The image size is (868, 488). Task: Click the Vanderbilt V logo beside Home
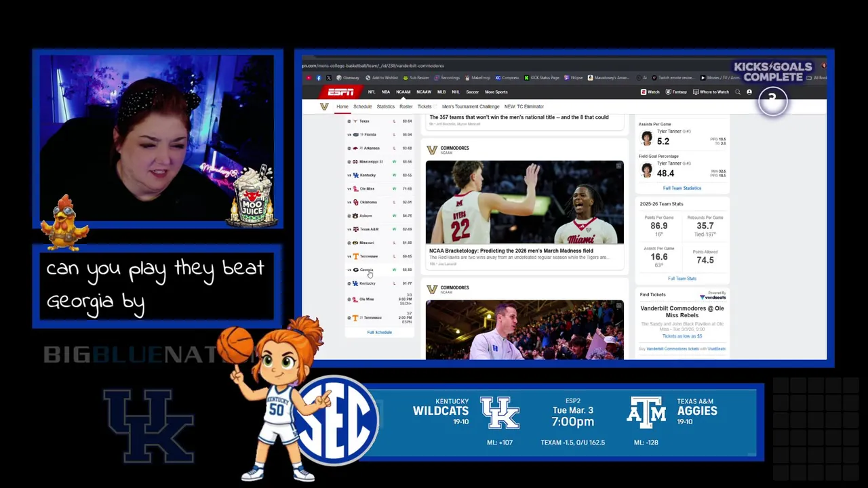point(324,106)
